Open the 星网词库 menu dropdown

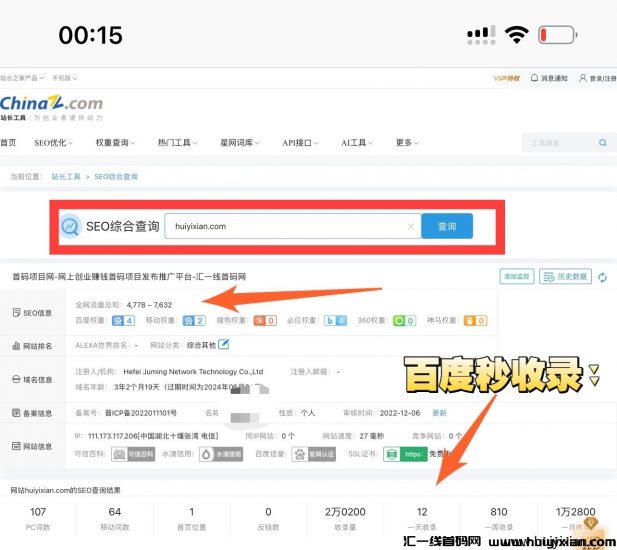click(x=239, y=143)
